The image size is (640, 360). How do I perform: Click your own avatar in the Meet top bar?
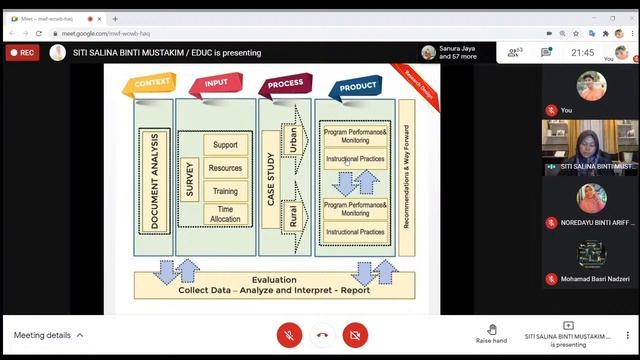point(621,52)
